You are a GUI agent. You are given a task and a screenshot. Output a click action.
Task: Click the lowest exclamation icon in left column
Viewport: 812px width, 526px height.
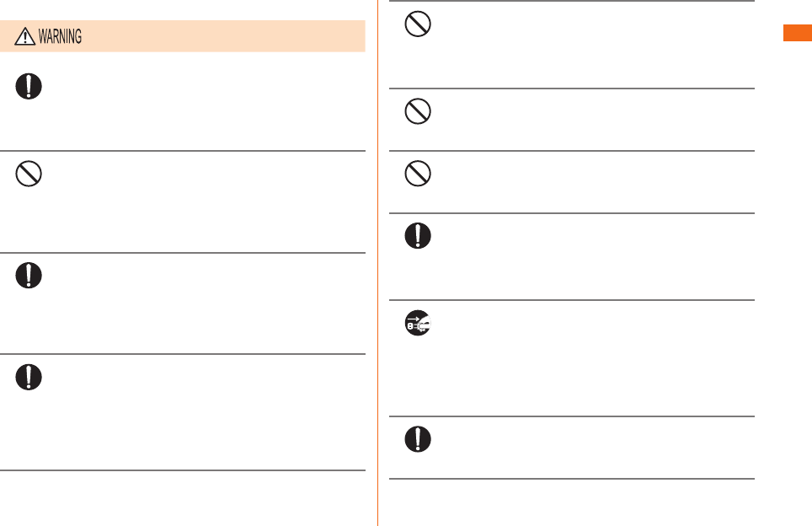point(29,377)
